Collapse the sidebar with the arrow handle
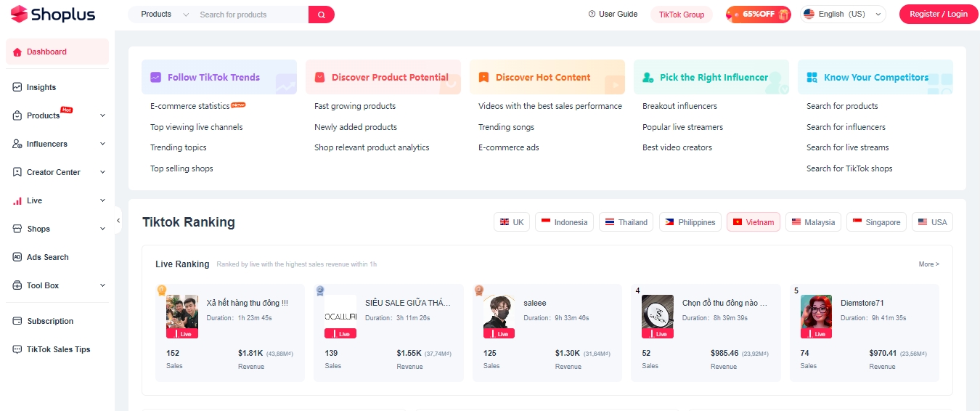 point(118,220)
